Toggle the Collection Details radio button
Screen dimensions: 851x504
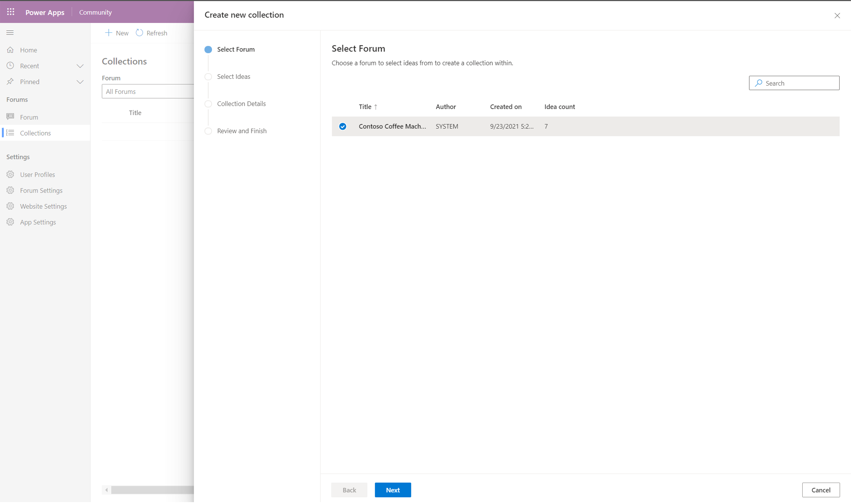209,103
